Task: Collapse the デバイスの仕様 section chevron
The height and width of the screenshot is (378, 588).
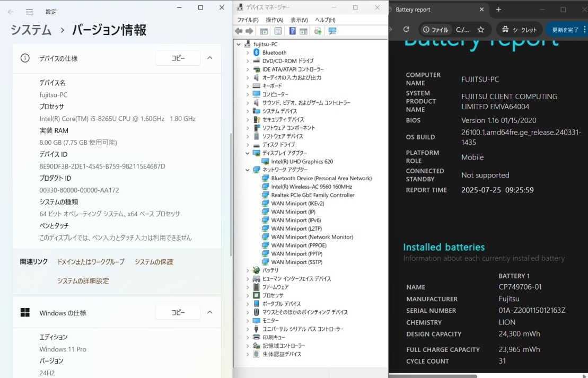Action: tap(210, 58)
